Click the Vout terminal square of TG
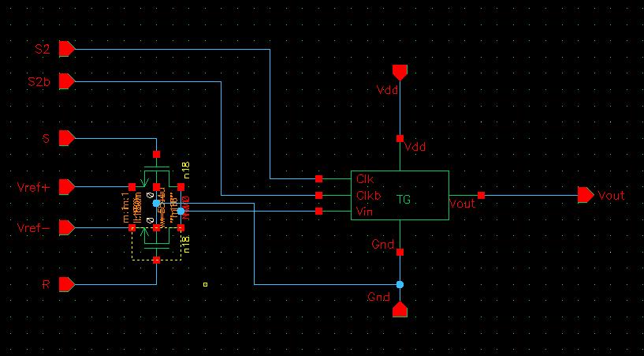This screenshot has height=356, width=644. (481, 195)
